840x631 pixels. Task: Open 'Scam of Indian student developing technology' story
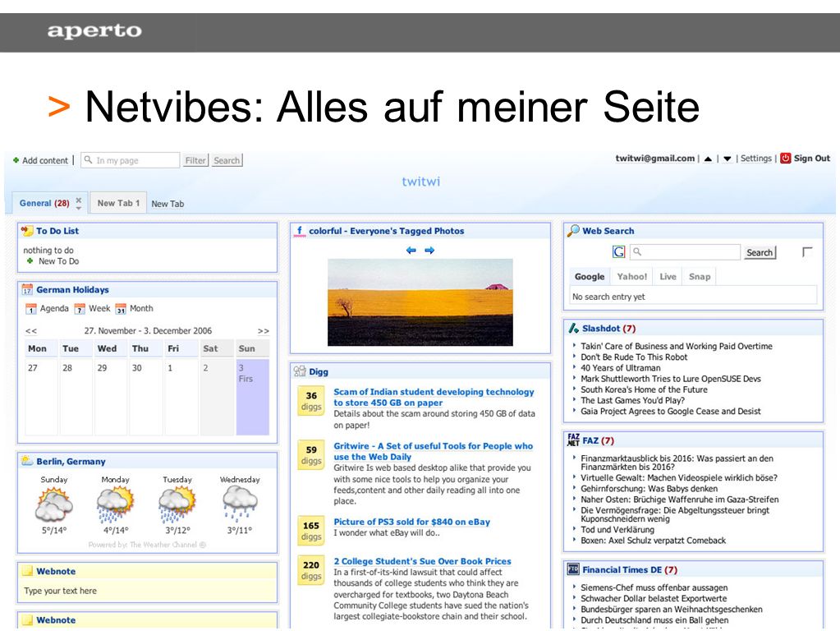click(x=434, y=398)
